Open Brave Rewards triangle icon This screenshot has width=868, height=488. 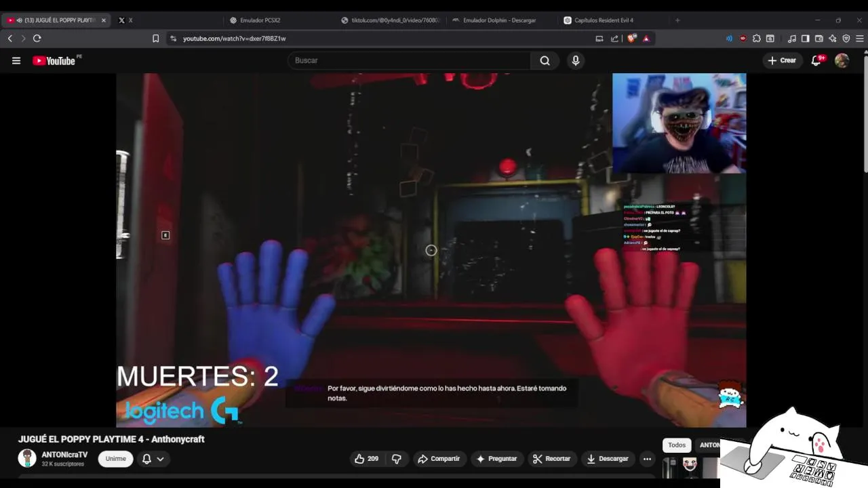pos(646,39)
